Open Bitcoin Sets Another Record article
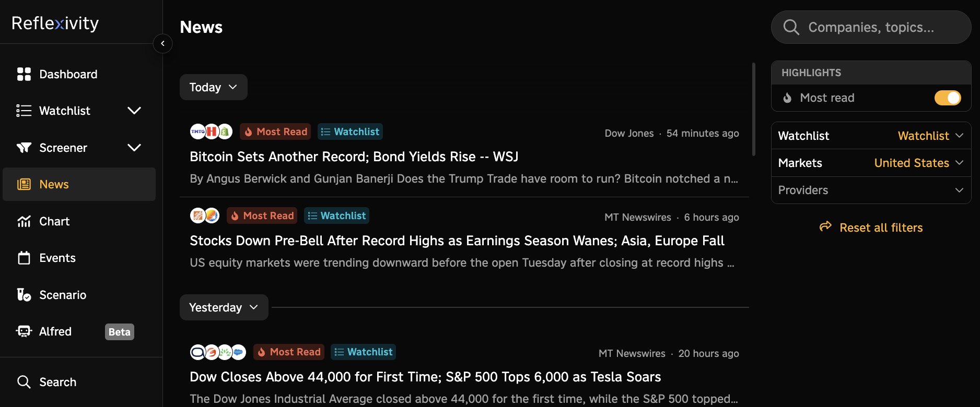 coord(354,157)
